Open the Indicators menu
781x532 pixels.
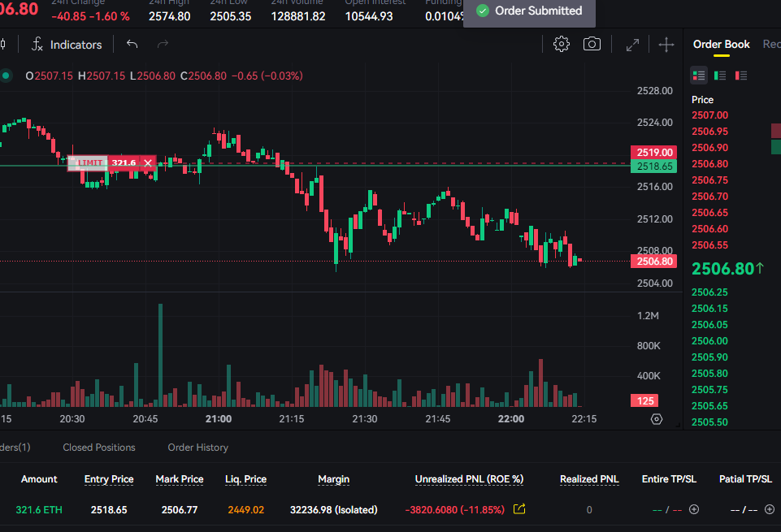[x=67, y=45]
